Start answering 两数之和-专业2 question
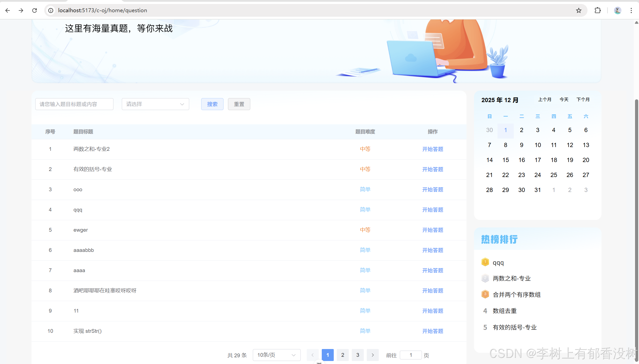 (x=432, y=149)
